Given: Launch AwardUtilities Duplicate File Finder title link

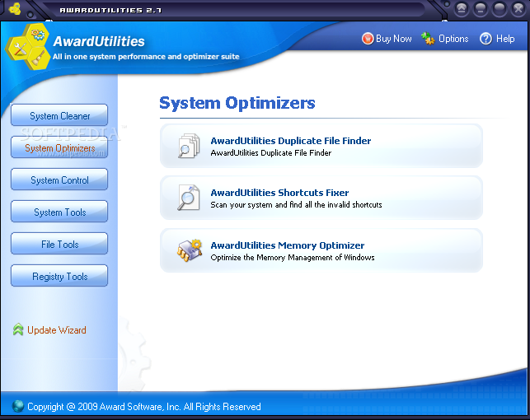Looking at the screenshot, I should (x=291, y=141).
